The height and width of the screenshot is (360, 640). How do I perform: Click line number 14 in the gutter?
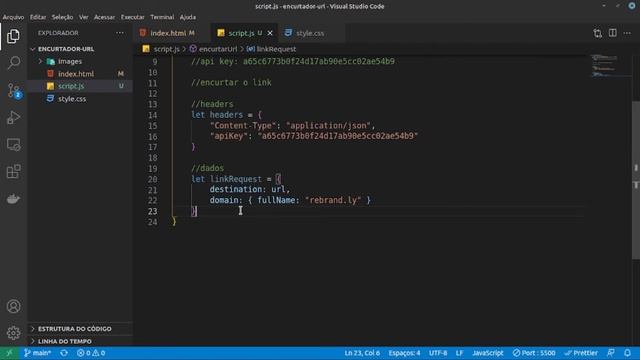(x=153, y=115)
